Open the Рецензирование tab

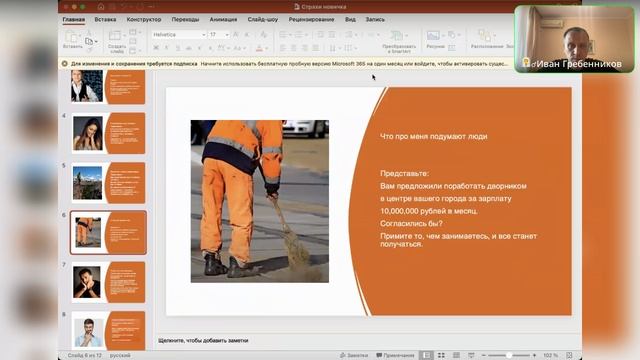pyautogui.click(x=311, y=20)
